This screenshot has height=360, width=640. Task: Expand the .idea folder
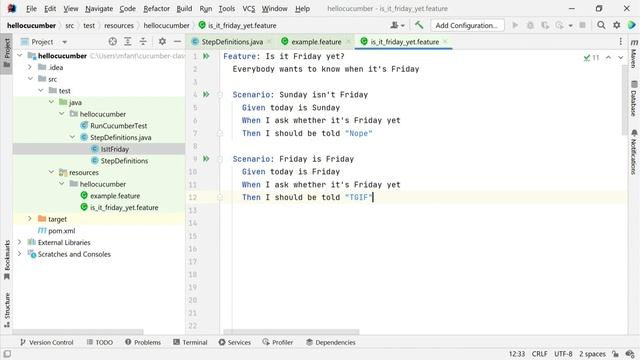(x=30, y=67)
